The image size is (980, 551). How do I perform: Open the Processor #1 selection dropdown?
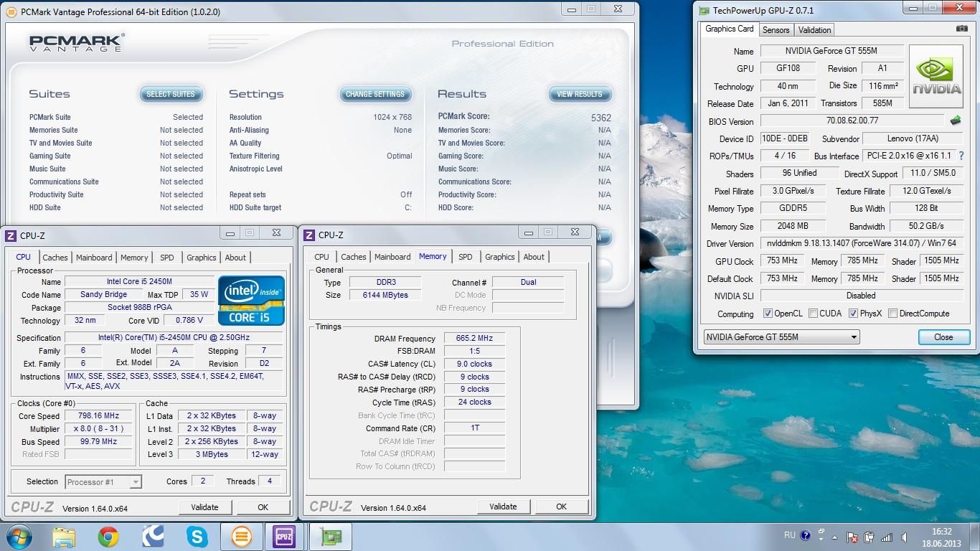[x=103, y=482]
